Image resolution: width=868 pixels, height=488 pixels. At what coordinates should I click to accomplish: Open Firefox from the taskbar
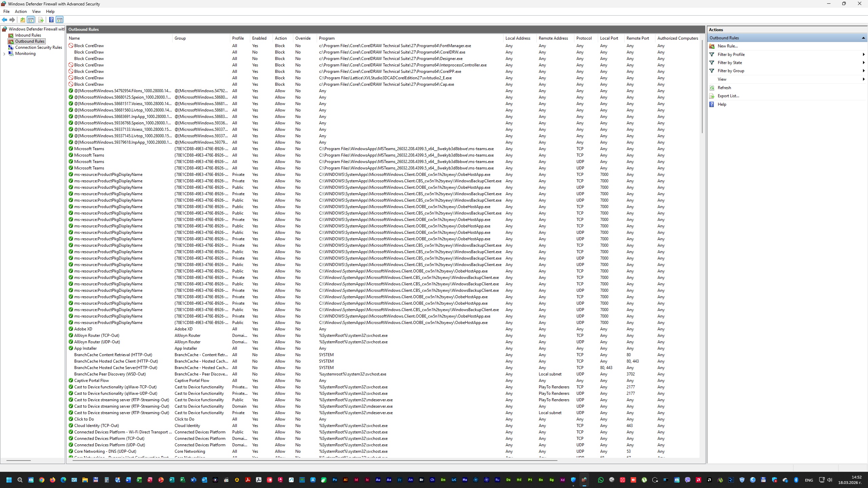(53, 480)
